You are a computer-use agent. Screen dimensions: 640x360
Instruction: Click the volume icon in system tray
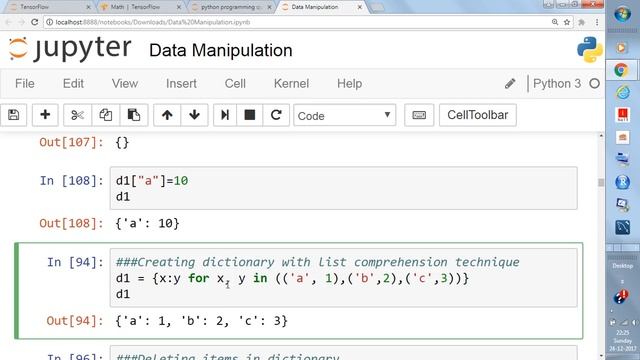(634, 322)
